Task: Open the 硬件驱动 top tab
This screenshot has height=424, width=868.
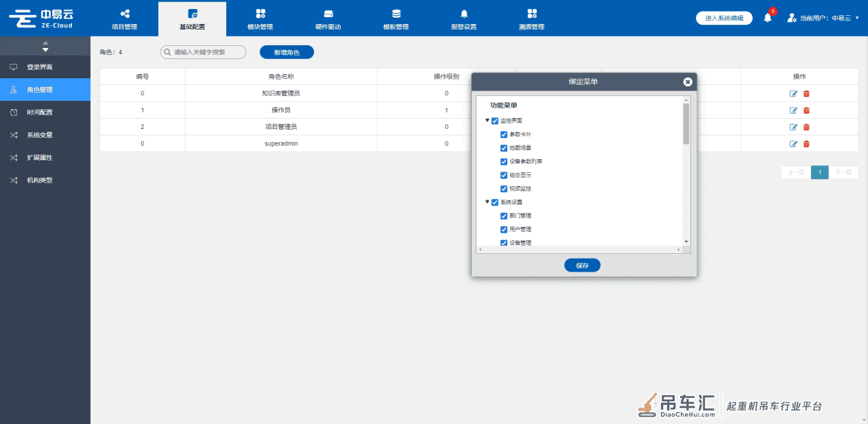Action: coord(328,19)
